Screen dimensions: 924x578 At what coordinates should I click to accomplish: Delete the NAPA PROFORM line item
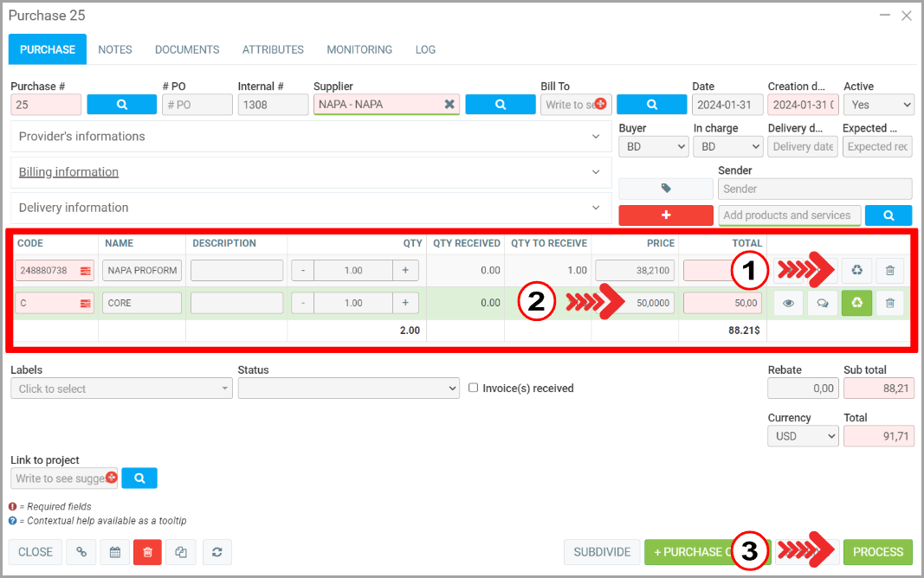(889, 271)
